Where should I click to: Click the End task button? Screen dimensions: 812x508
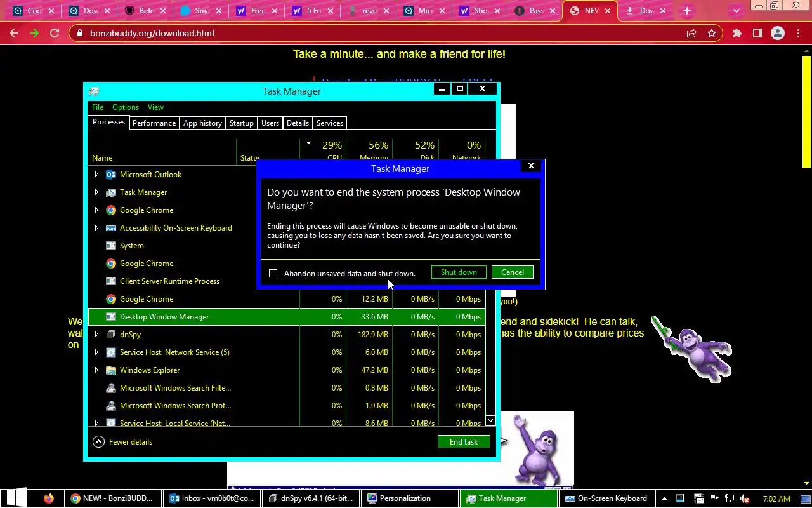[464, 442]
